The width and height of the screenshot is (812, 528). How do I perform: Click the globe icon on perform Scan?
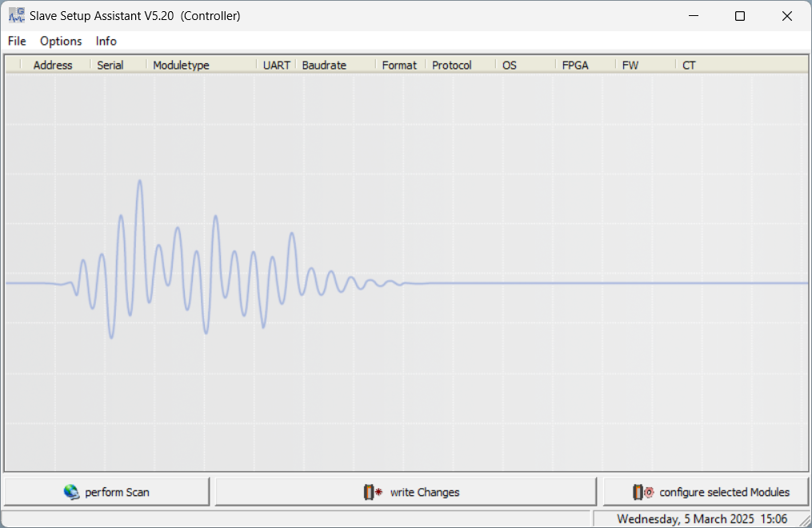click(x=72, y=492)
